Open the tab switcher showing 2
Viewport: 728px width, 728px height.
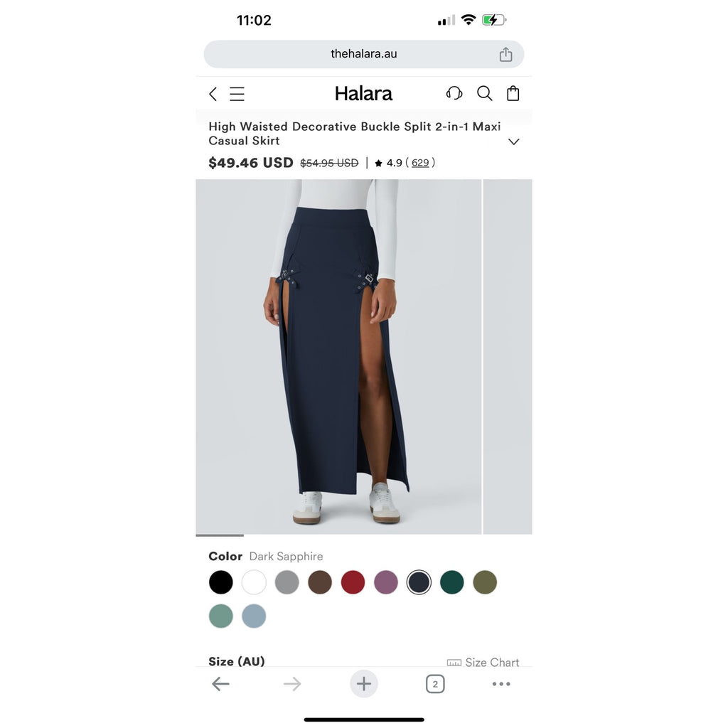(435, 684)
